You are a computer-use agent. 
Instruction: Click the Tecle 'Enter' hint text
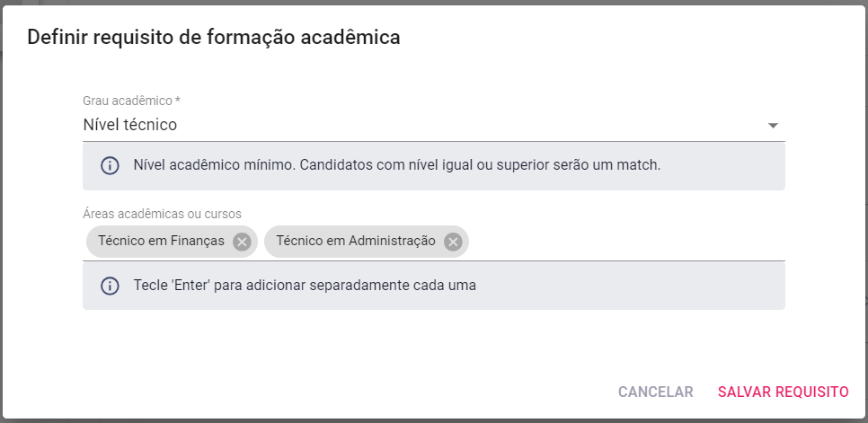pyautogui.click(x=305, y=286)
